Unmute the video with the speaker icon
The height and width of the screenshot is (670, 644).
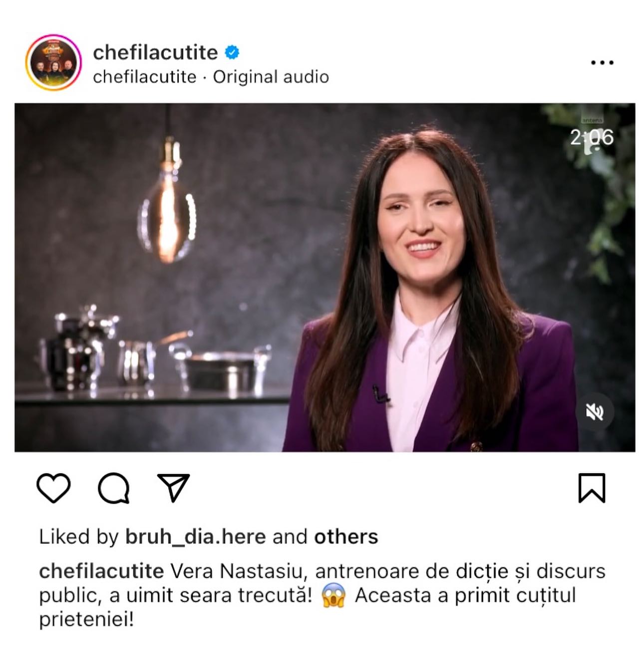(594, 412)
